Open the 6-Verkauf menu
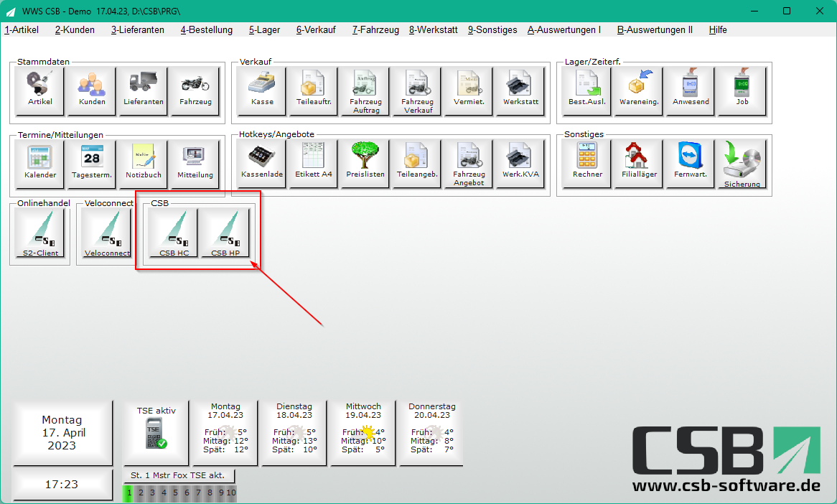 click(x=316, y=30)
